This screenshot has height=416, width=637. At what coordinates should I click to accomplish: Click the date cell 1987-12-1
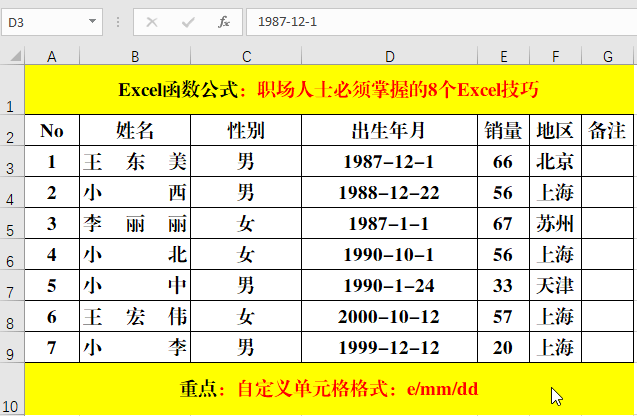click(390, 161)
